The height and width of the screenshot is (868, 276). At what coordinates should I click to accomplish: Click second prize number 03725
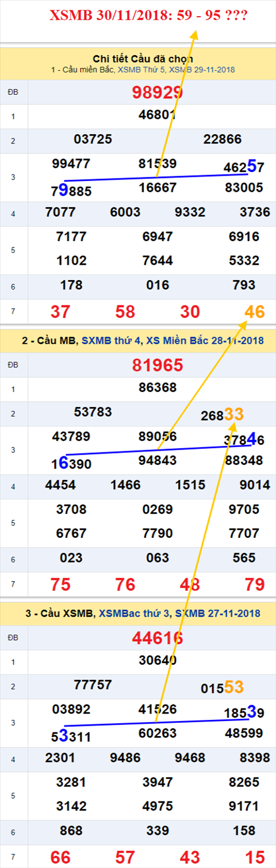pos(93,139)
